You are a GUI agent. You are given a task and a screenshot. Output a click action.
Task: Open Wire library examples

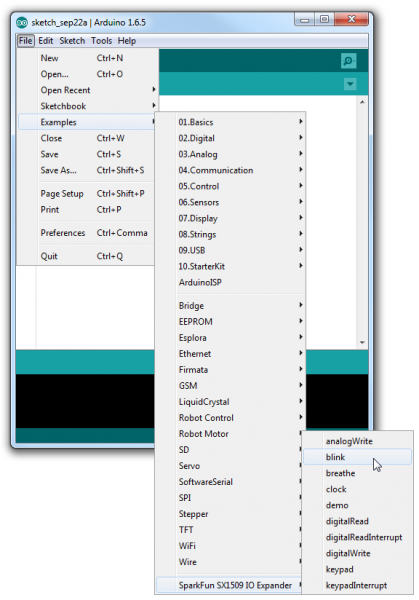click(229, 562)
